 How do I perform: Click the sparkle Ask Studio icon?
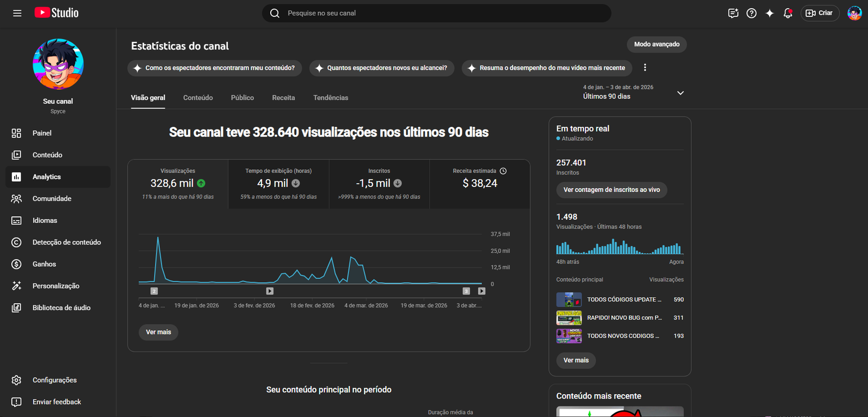click(x=769, y=13)
